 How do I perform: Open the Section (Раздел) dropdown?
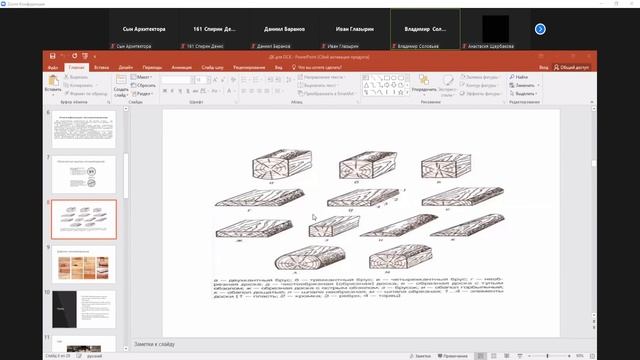[143, 93]
